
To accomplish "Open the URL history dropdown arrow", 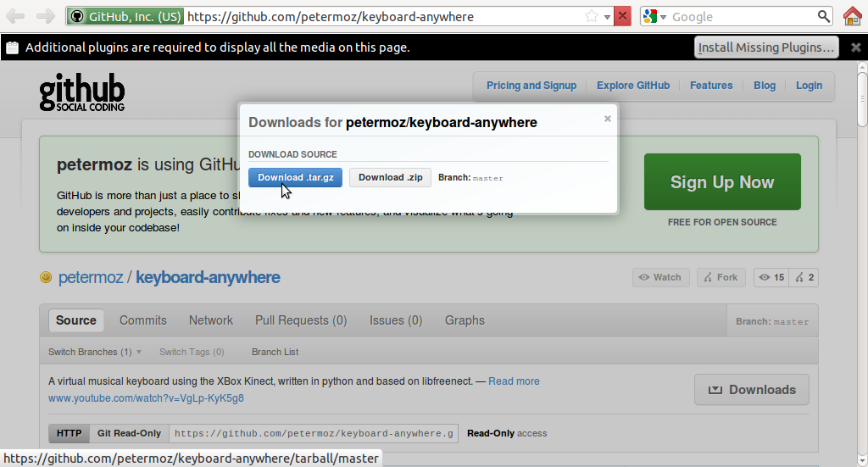I will [x=607, y=17].
